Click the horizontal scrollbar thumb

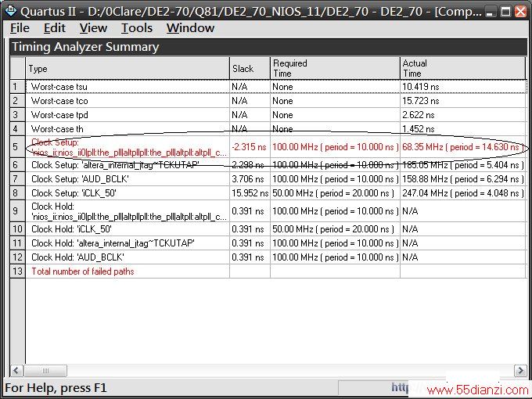[x=45, y=370]
